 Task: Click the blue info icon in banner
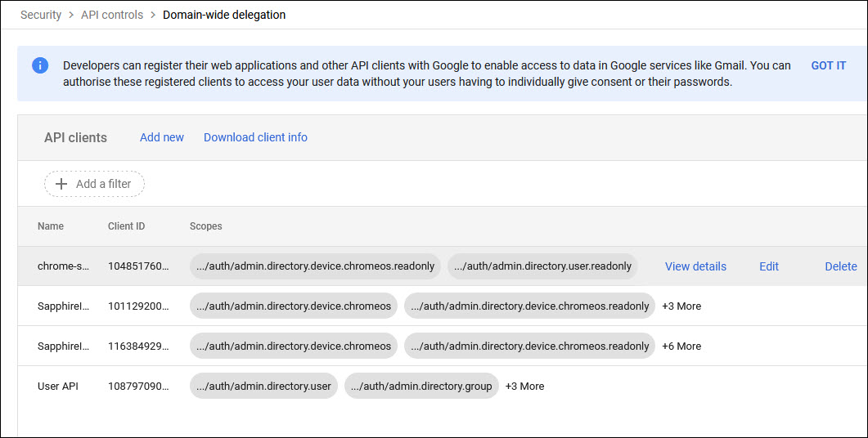tap(40, 65)
